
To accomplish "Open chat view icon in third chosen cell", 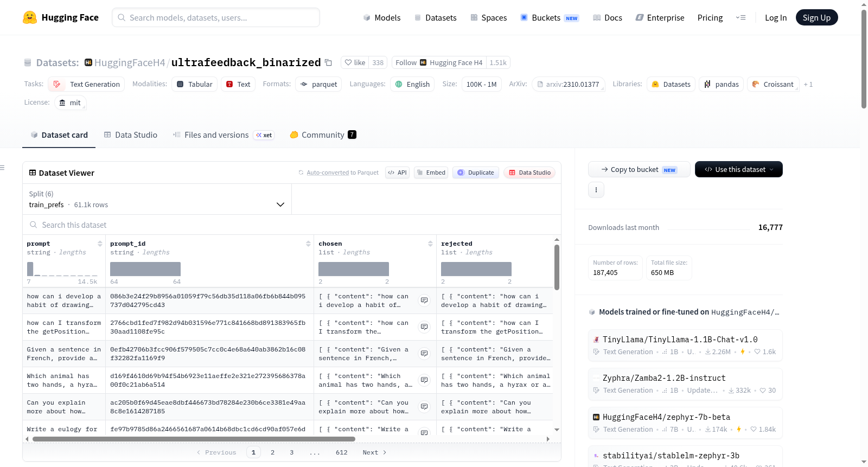I will pos(424,354).
